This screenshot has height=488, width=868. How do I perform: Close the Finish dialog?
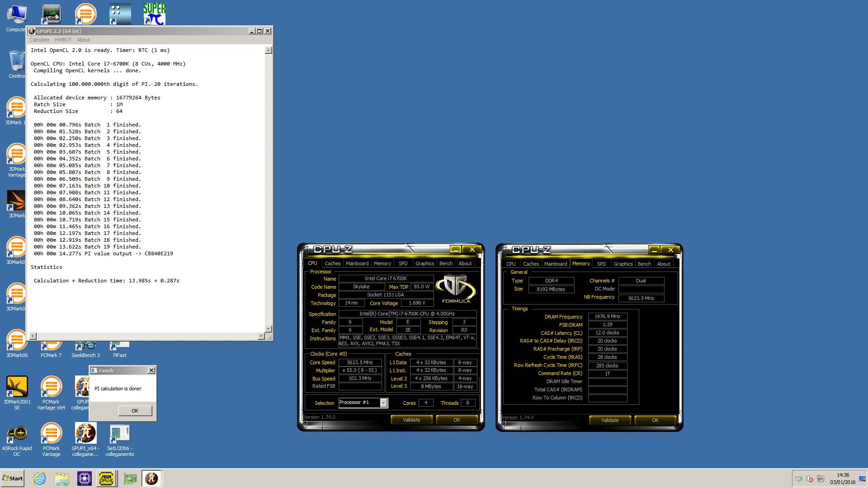(151, 371)
